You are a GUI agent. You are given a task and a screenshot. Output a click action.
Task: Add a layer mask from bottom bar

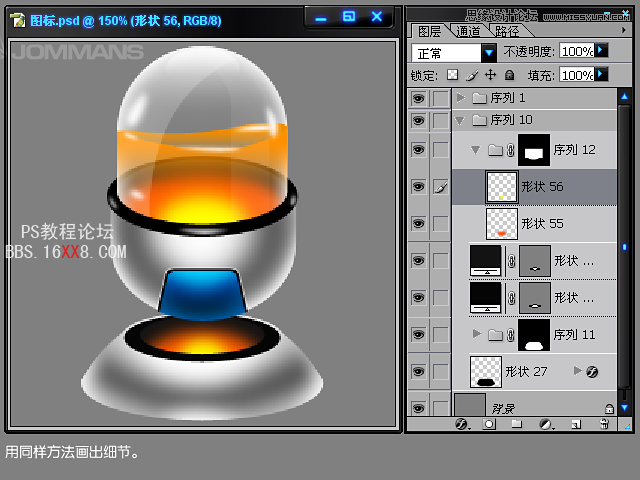(490, 424)
